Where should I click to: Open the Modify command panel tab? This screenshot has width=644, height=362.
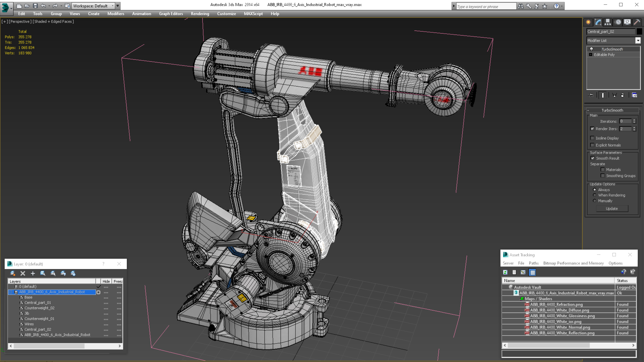(598, 22)
